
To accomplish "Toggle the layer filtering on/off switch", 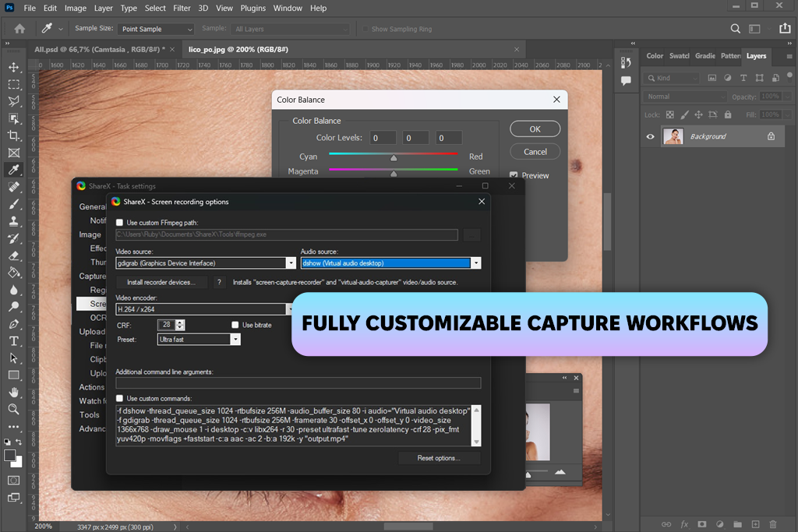I will click(789, 76).
